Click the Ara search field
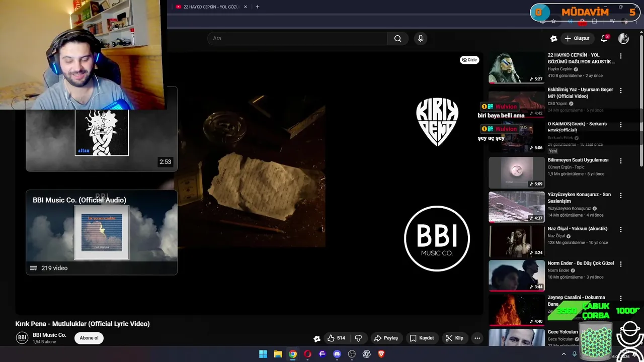This screenshot has width=644, height=362. tap(297, 38)
